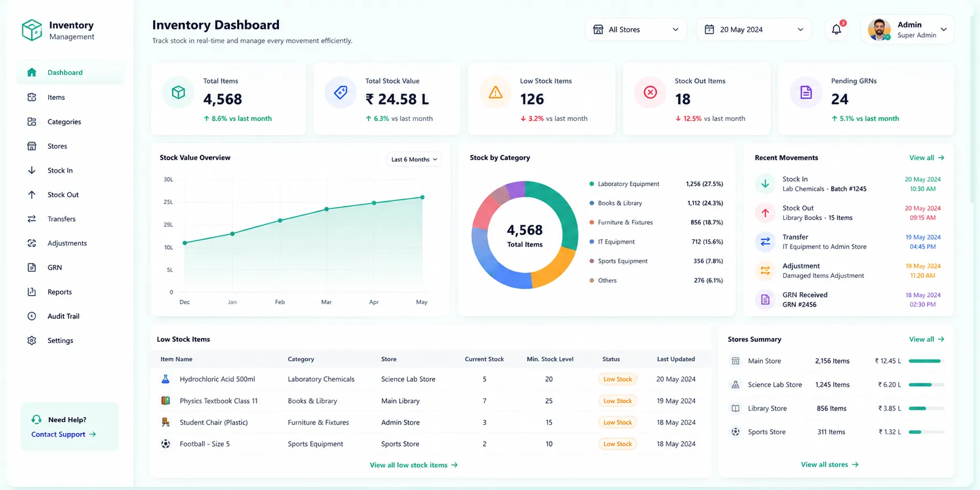
Task: Click View all stores link
Action: point(830,465)
